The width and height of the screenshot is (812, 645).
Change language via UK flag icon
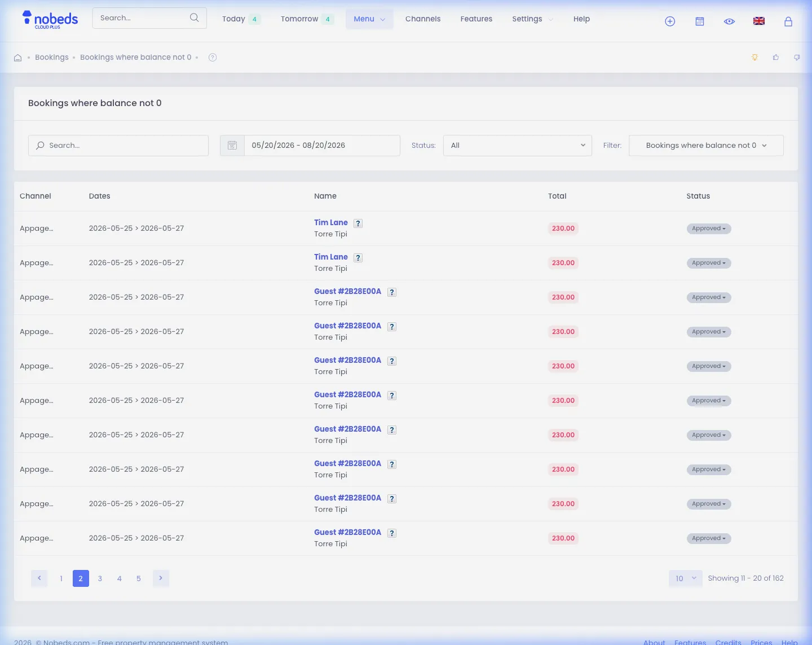759,21
